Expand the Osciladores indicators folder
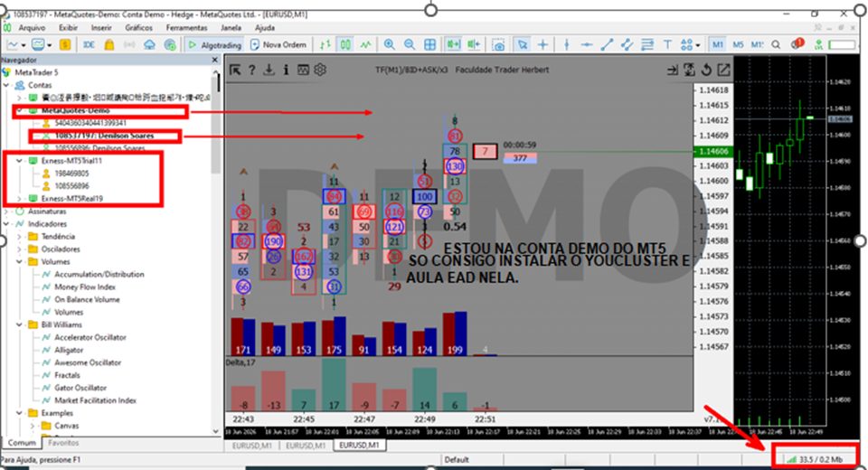 [x=19, y=249]
